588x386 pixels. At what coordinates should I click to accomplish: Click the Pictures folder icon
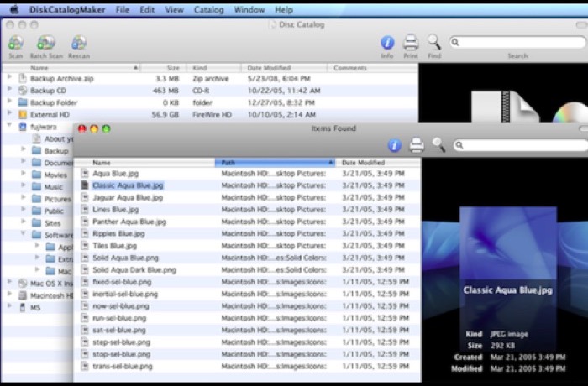pyautogui.click(x=36, y=199)
